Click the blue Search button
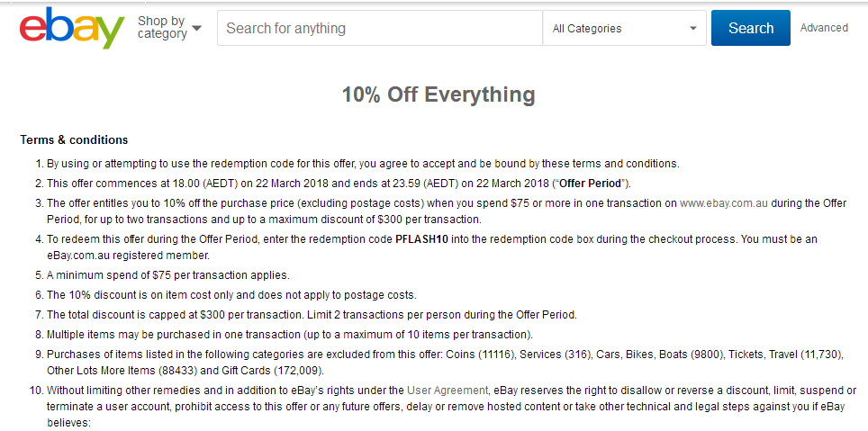The width and height of the screenshot is (868, 431). [x=751, y=28]
